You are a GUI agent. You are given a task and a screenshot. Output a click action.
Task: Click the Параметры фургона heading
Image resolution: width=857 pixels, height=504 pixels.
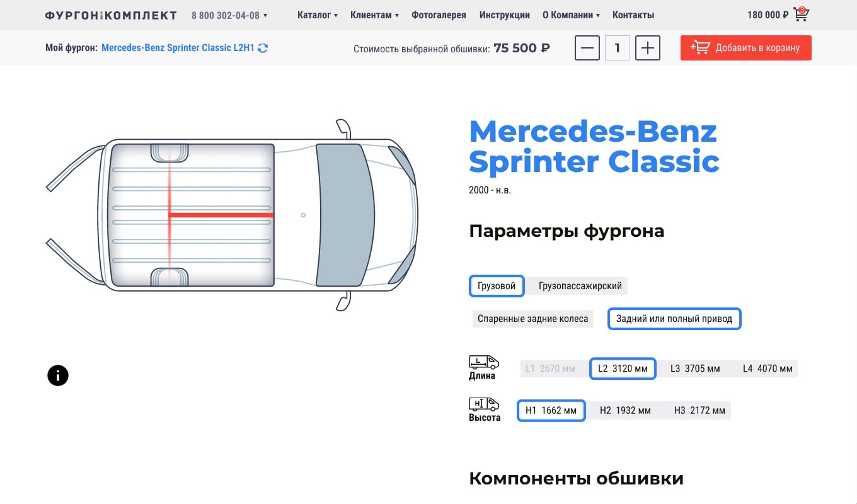point(567,231)
